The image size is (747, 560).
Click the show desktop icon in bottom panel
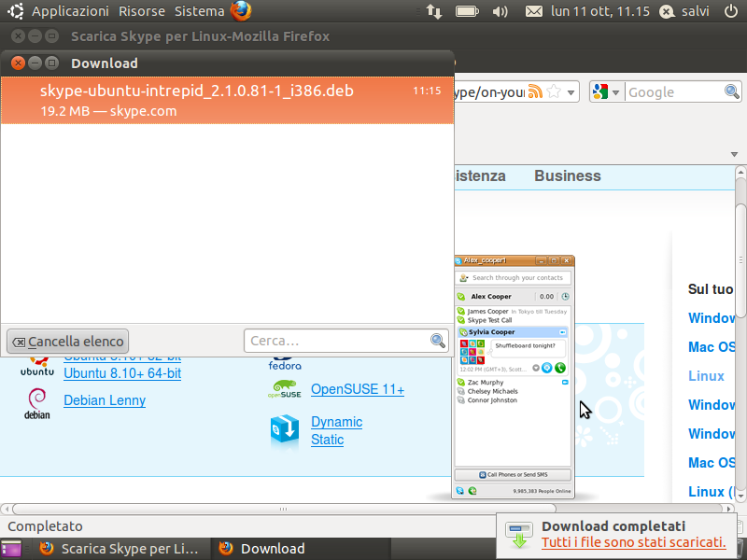tap(11, 549)
